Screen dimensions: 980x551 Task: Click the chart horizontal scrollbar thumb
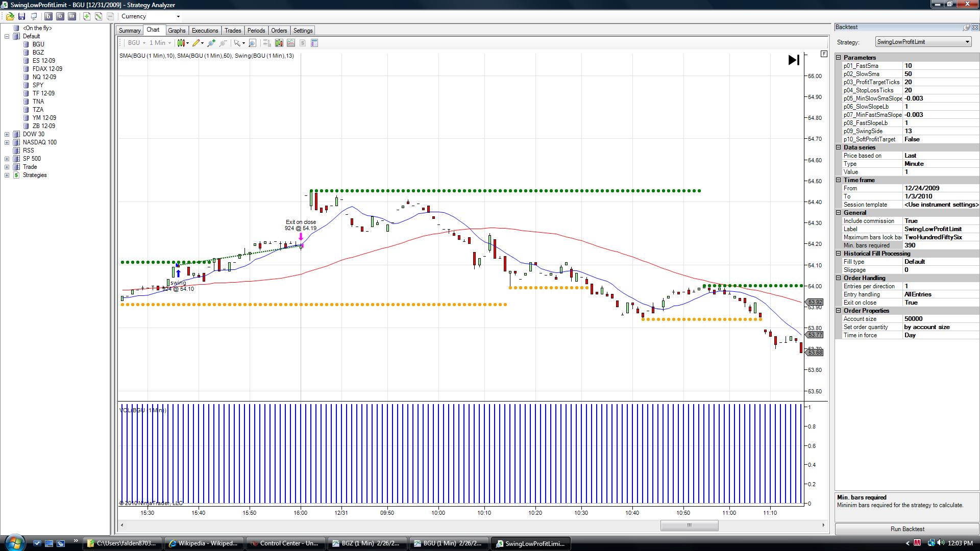tap(689, 525)
